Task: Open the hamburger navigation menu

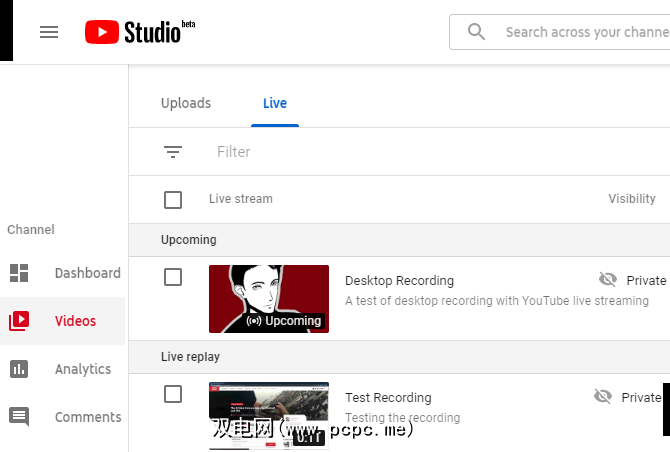Action: pos(49,32)
